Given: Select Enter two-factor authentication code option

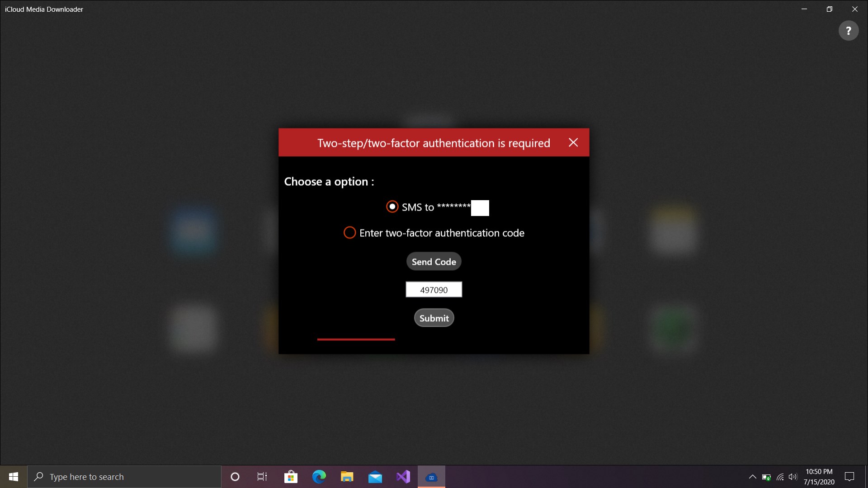Looking at the screenshot, I should point(349,233).
